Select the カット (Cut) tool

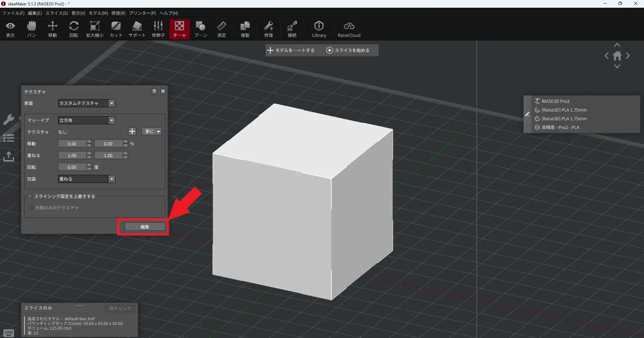click(x=116, y=29)
